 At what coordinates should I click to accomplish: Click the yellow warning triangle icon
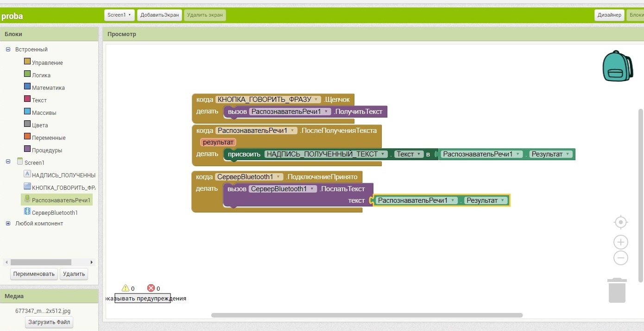click(x=125, y=288)
